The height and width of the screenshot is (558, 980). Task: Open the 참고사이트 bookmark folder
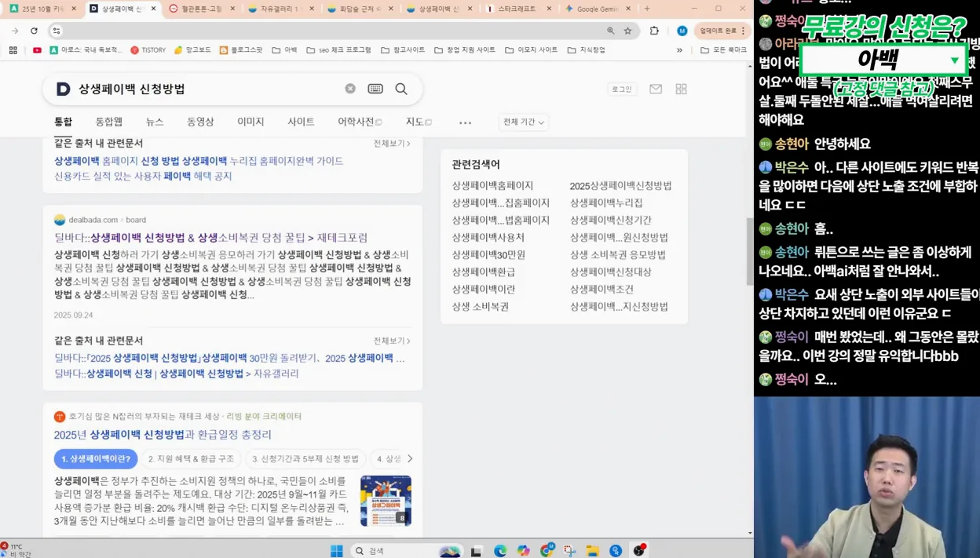point(403,49)
